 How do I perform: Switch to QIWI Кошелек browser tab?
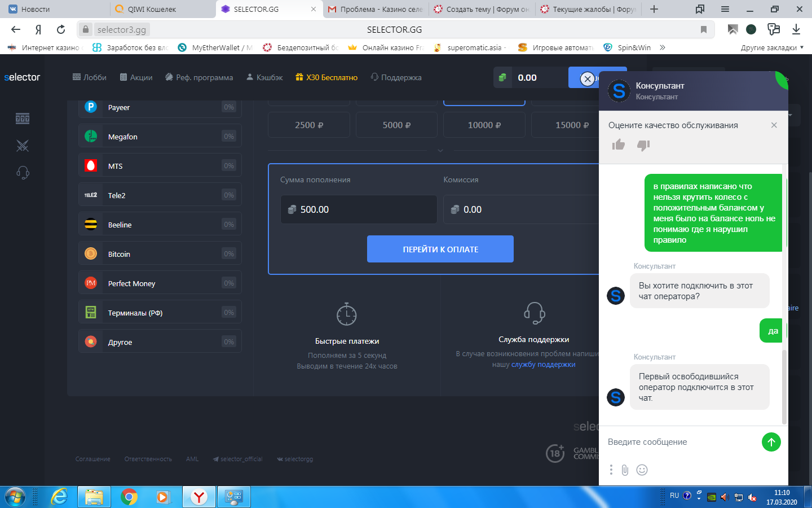coord(162,9)
